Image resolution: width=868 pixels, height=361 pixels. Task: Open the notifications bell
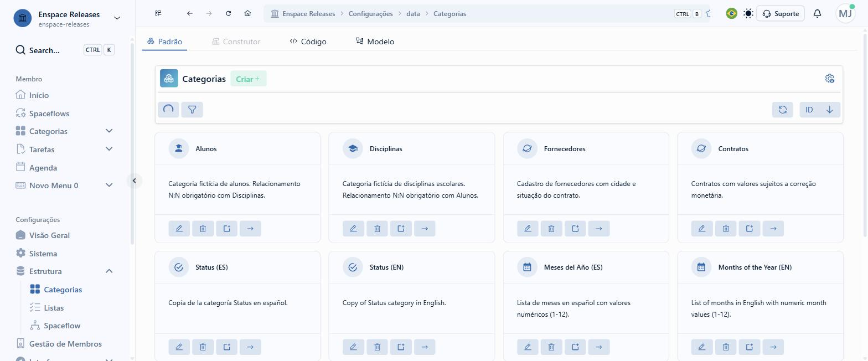pos(817,14)
